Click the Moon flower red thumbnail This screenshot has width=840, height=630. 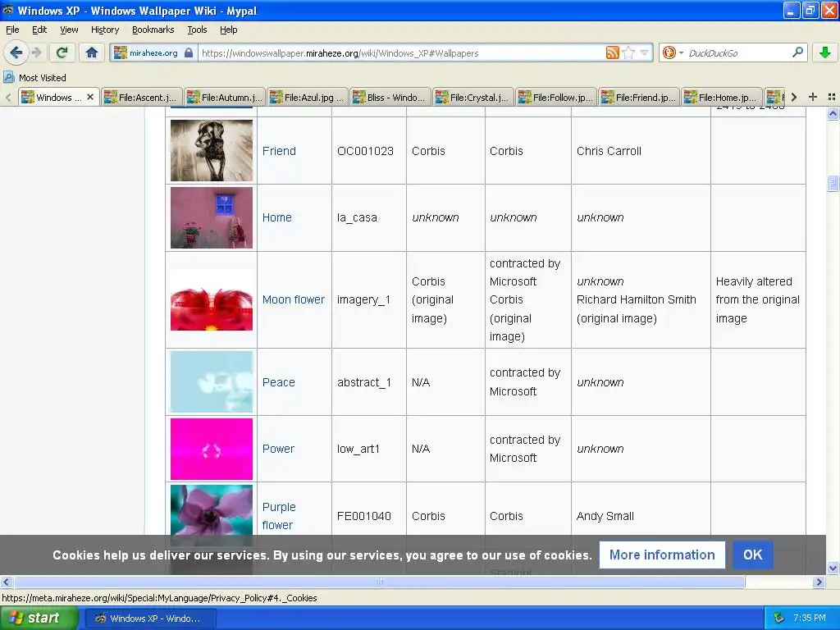[212, 299]
